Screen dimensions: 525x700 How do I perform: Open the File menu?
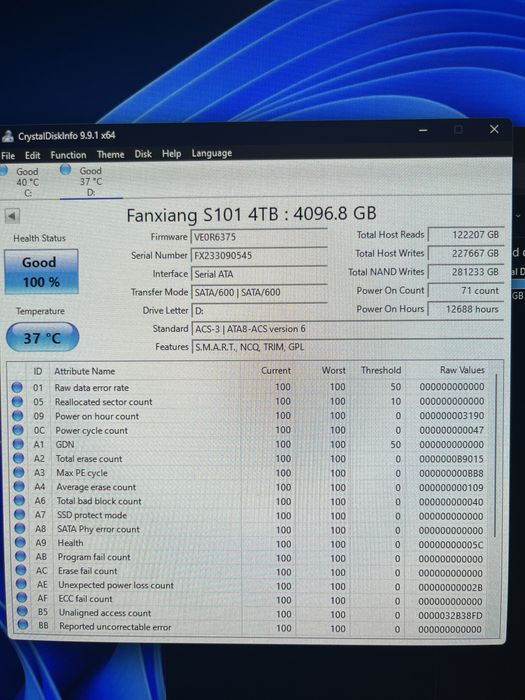pos(8,155)
